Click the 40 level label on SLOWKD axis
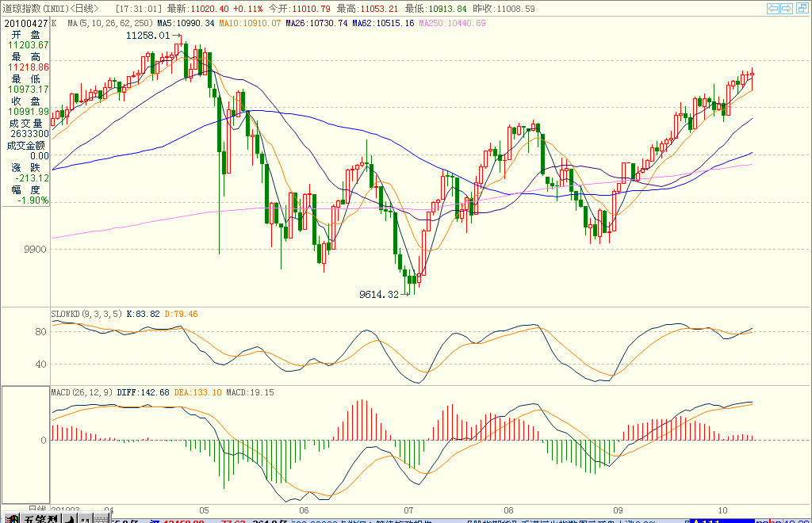The width and height of the screenshot is (812, 523). 40,365
